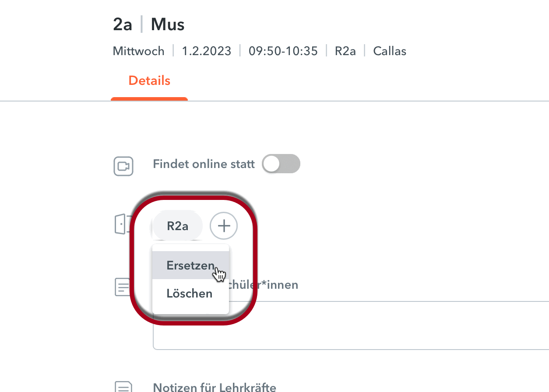549x392 pixels.
Task: Click the date 1.2.2023 in header
Action: click(x=207, y=51)
